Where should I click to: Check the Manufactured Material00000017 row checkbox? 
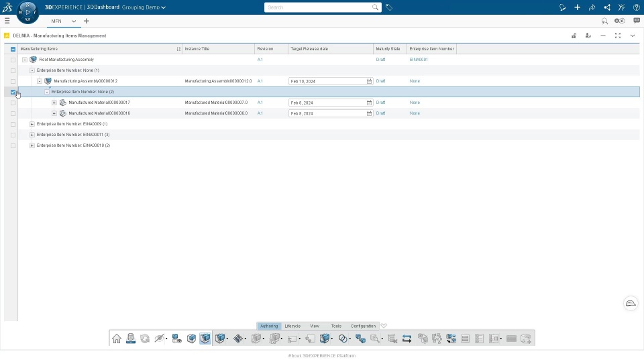point(13,103)
